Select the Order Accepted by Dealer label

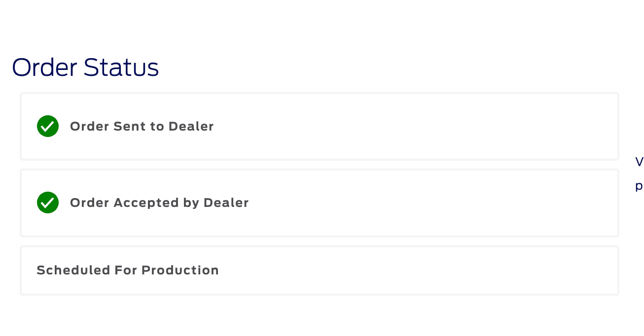pyautogui.click(x=159, y=202)
